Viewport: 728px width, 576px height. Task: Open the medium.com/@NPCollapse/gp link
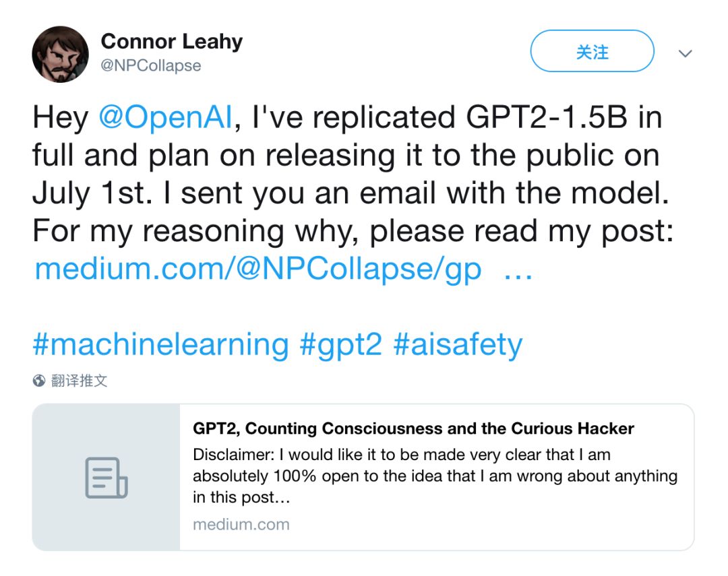tap(257, 269)
